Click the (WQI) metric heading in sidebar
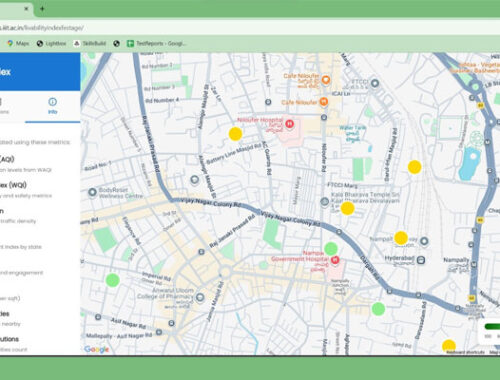Image resolution: width=500 pixels, height=380 pixels. point(13,185)
